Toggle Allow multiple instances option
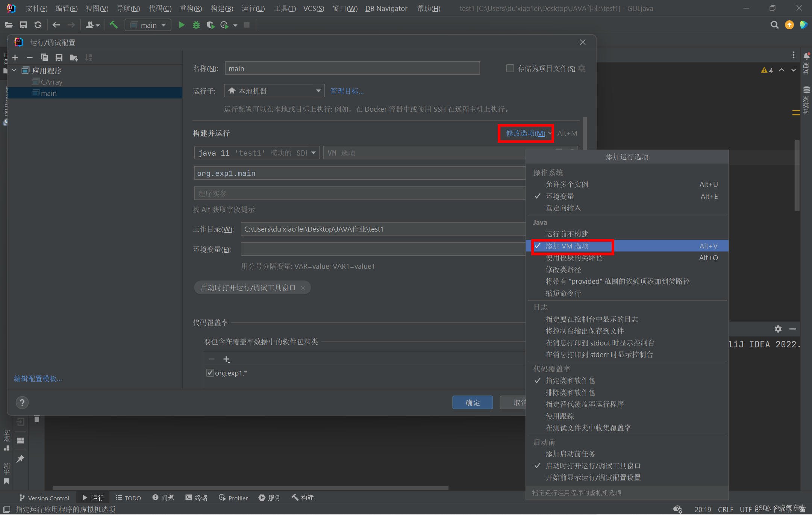This screenshot has width=812, height=515. 567,184
